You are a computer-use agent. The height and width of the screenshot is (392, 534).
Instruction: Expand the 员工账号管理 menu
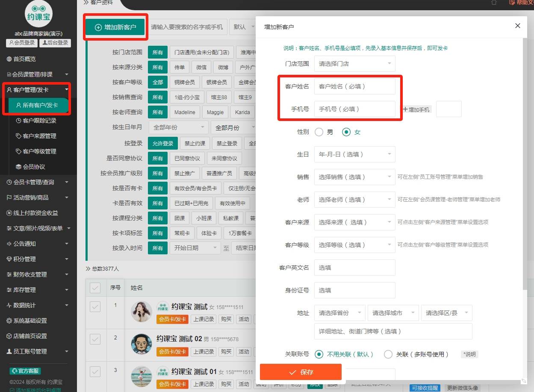38,351
